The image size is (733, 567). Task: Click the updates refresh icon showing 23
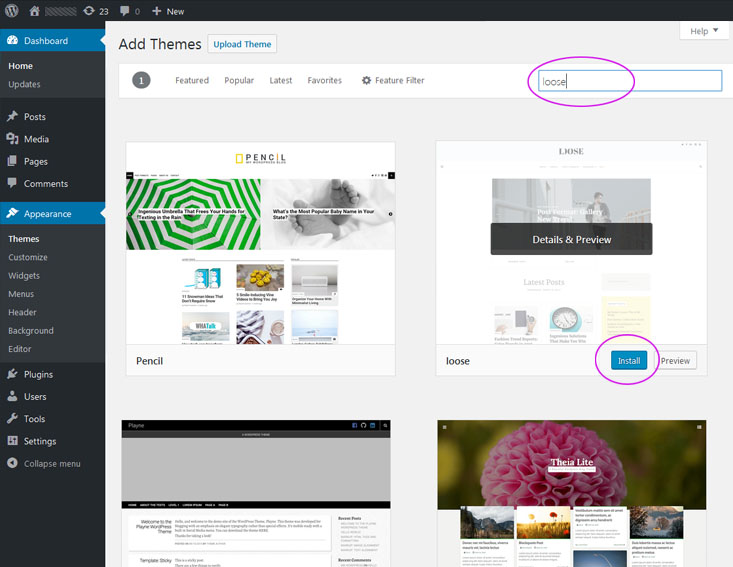point(89,11)
